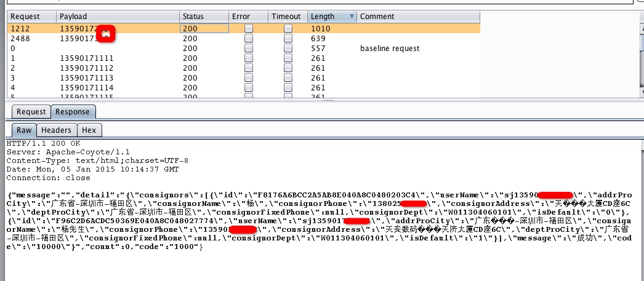Sort results by the Request column header
This screenshot has height=281, width=644.
pyautogui.click(x=31, y=17)
